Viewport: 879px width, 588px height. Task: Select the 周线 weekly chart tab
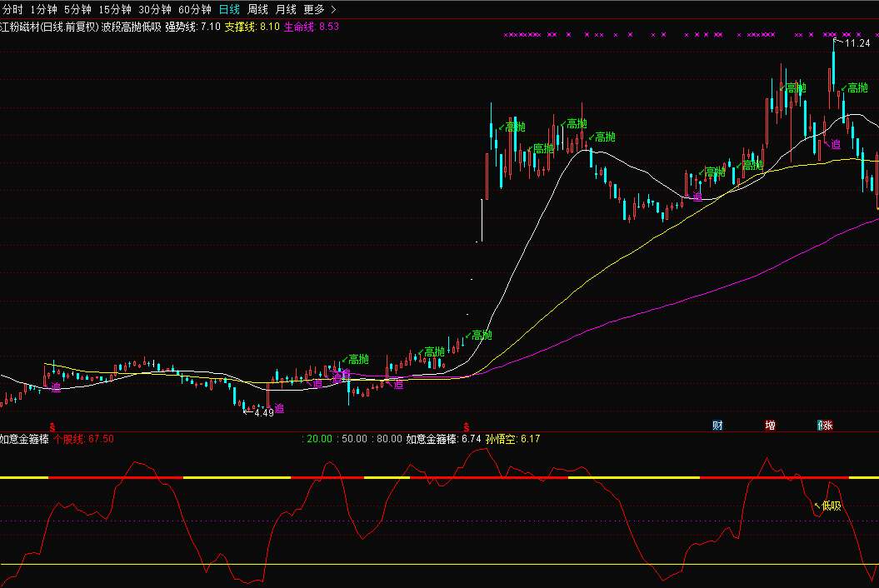coord(258,9)
